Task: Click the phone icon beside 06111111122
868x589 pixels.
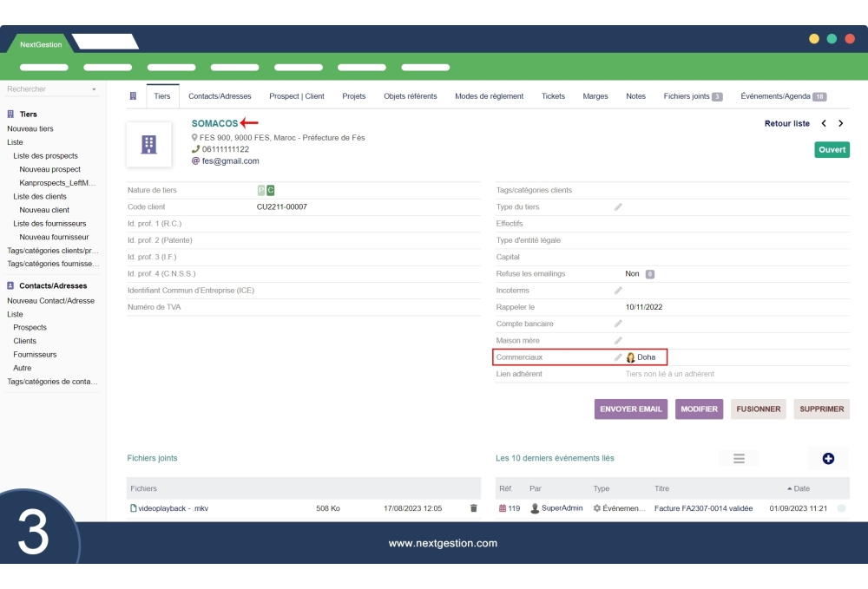Action: click(x=194, y=149)
